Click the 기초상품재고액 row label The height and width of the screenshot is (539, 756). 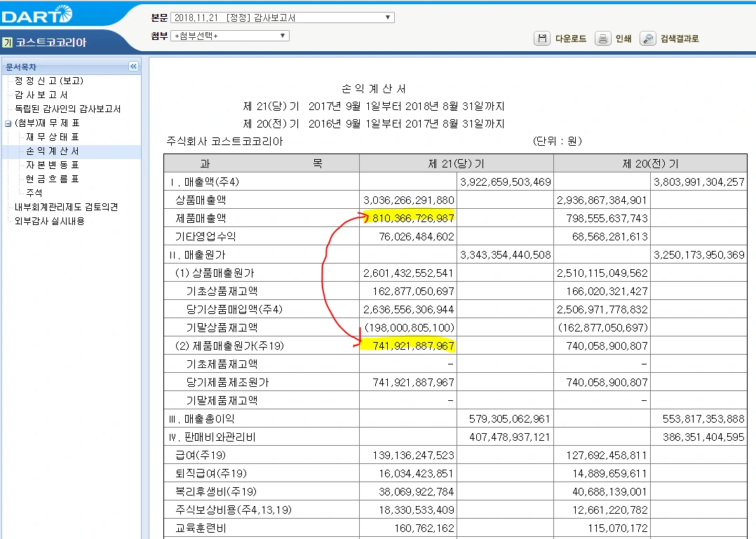222,291
